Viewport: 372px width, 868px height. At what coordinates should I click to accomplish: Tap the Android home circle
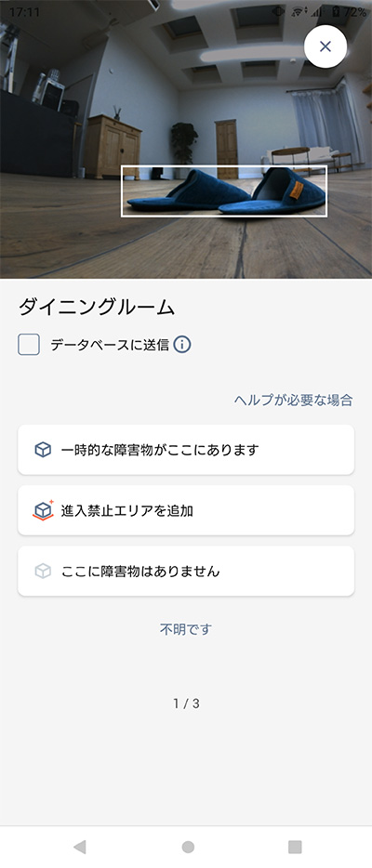(x=188, y=847)
